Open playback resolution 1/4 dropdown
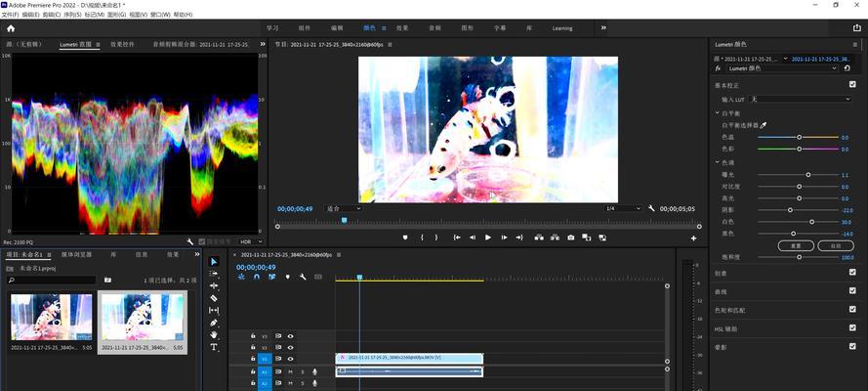The image size is (868, 391). tap(623, 208)
